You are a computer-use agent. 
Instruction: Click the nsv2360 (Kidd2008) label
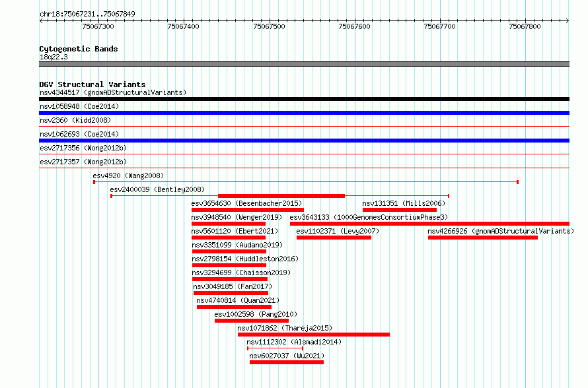click(x=75, y=120)
